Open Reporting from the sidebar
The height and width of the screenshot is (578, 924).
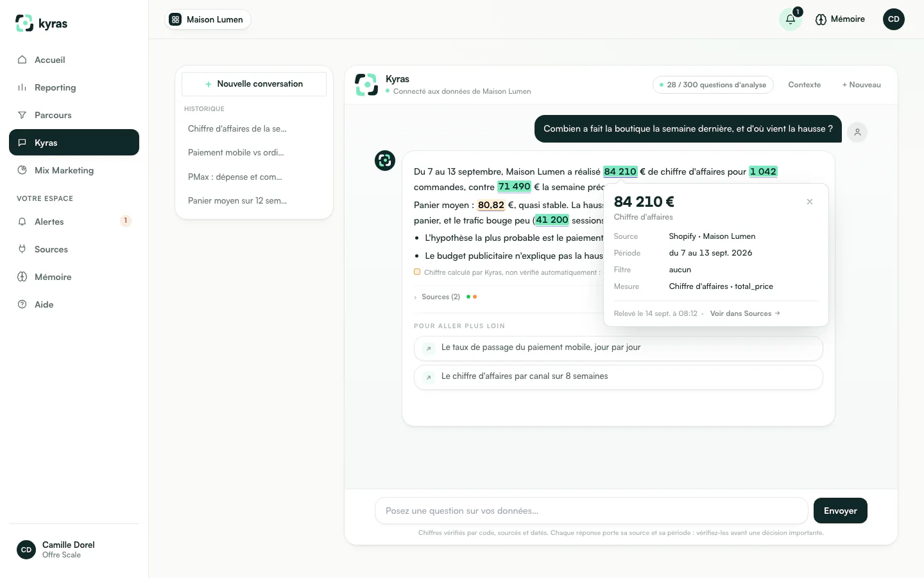[x=74, y=87]
